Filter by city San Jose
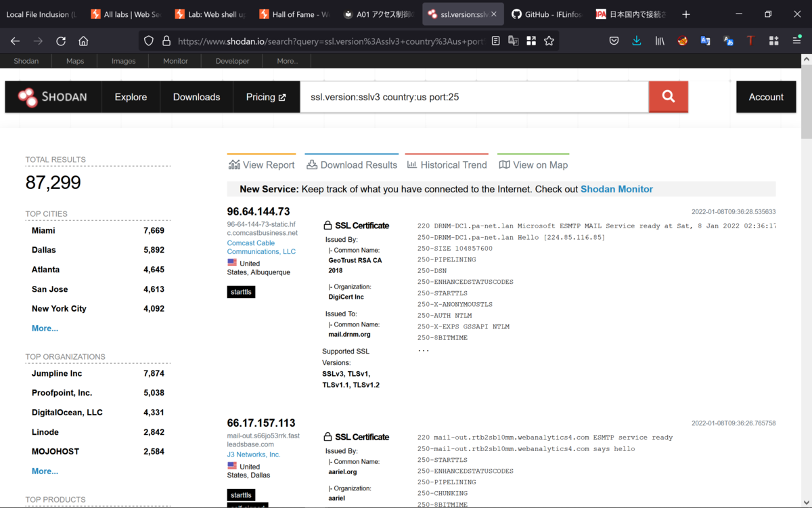Image resolution: width=812 pixels, height=508 pixels. click(49, 289)
